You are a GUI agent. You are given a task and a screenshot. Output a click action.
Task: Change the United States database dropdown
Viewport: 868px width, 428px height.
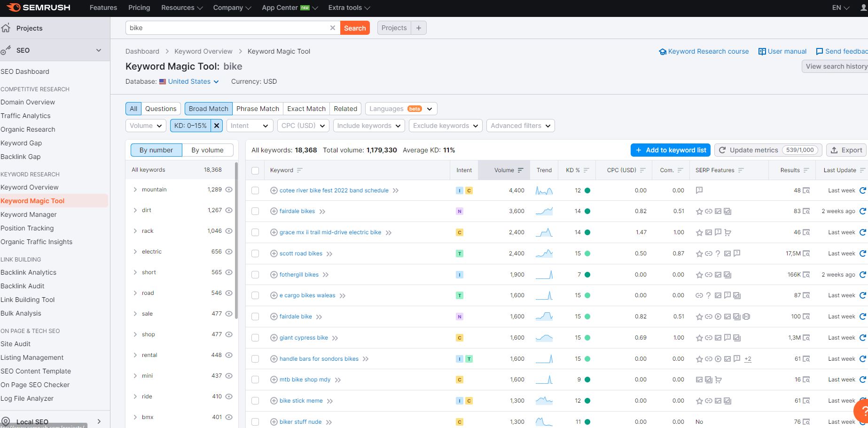coord(189,81)
